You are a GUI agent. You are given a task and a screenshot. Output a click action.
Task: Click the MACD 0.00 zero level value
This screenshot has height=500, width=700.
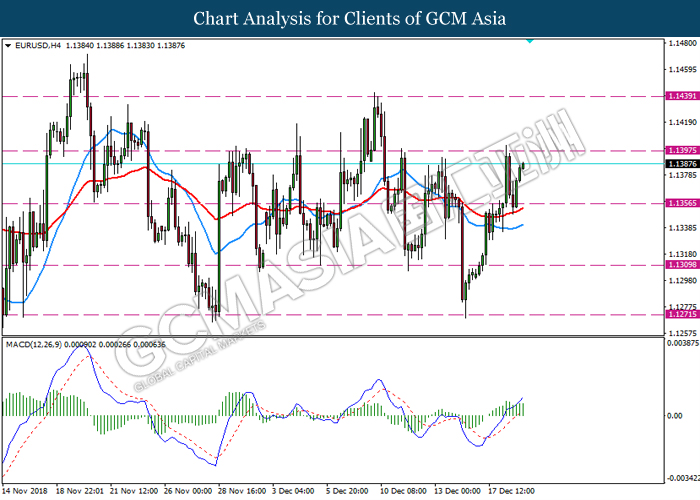(x=675, y=416)
